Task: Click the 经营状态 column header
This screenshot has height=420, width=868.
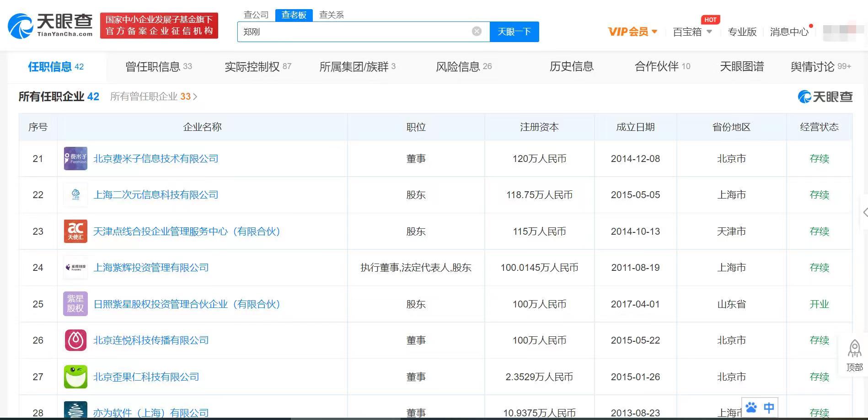Action: tap(819, 127)
